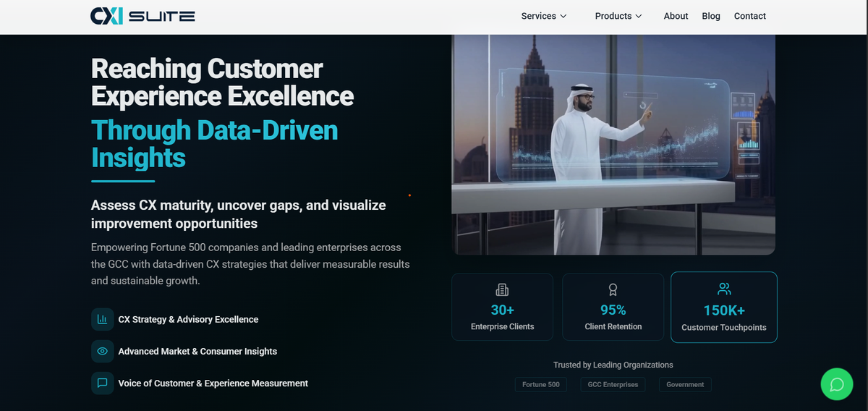Click the 95% Client Retention value
This screenshot has width=868, height=411.
click(x=613, y=310)
